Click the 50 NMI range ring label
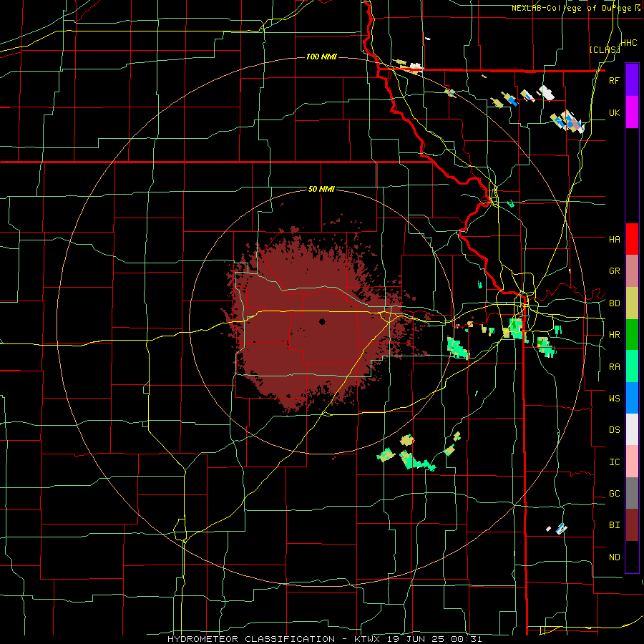Screen dimensions: 644x644 pyautogui.click(x=321, y=189)
